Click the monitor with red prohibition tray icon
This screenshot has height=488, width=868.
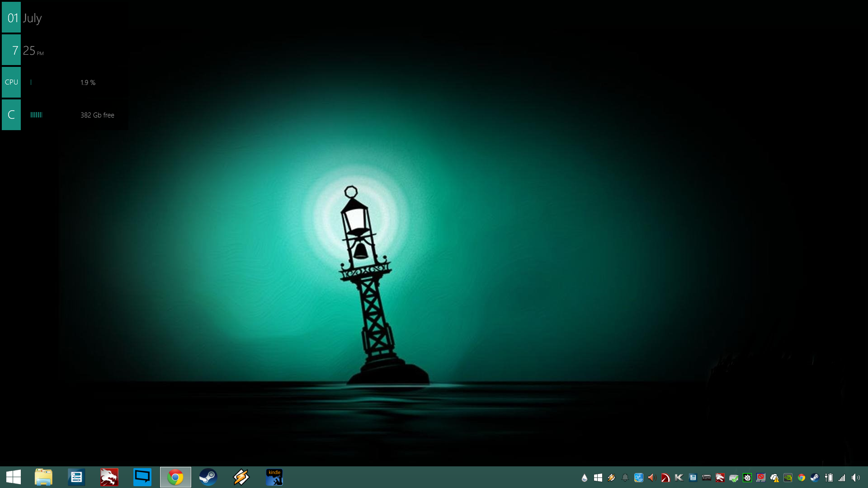pyautogui.click(x=761, y=478)
